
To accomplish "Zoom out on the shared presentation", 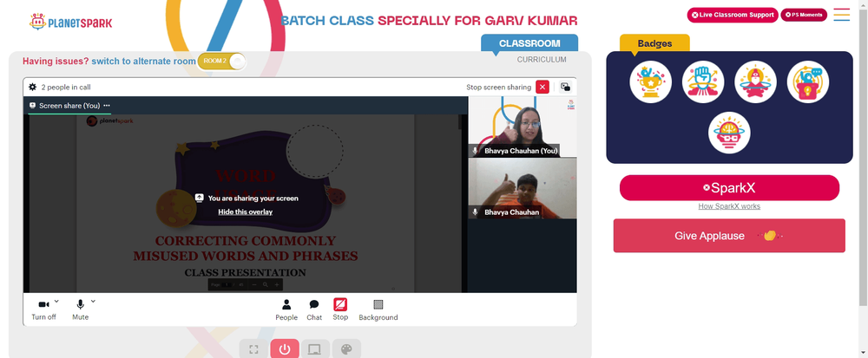I will (254, 284).
